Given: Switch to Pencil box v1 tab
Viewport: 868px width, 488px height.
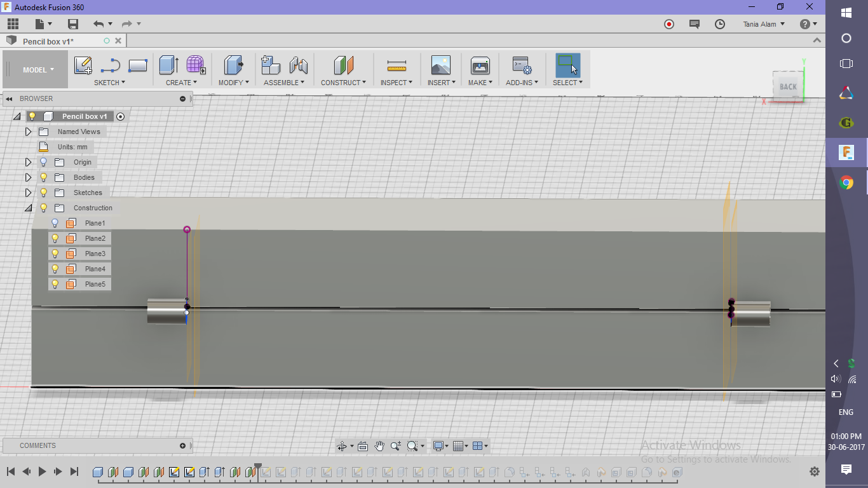Looking at the screenshot, I should coord(48,41).
